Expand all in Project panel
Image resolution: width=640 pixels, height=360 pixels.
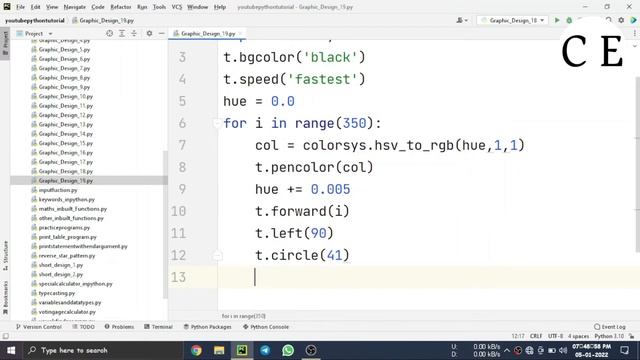coord(122,33)
